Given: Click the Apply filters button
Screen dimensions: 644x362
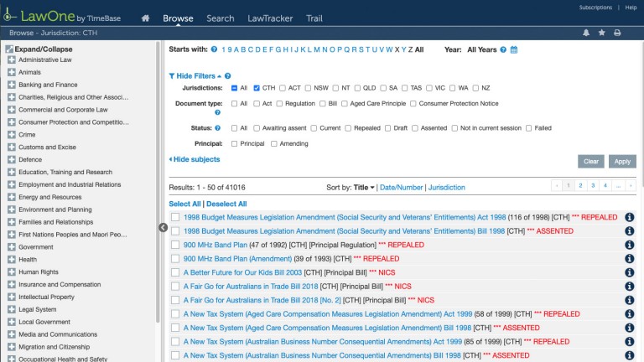Looking at the screenshot, I should [x=622, y=161].
